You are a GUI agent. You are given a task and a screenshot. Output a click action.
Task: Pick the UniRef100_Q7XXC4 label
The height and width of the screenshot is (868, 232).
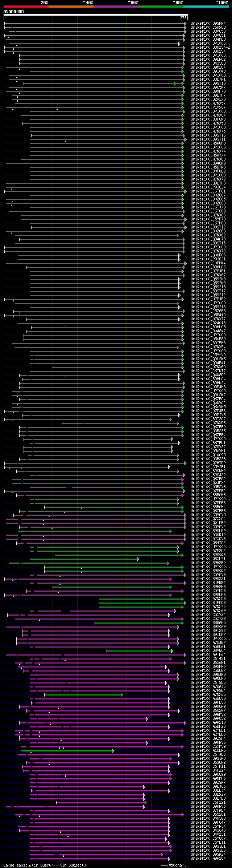(x=208, y=519)
